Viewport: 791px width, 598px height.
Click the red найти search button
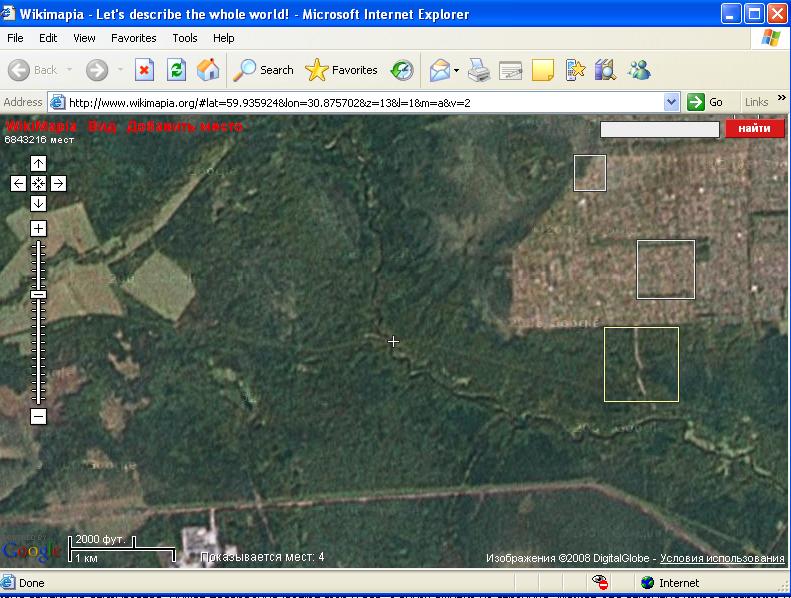click(754, 129)
